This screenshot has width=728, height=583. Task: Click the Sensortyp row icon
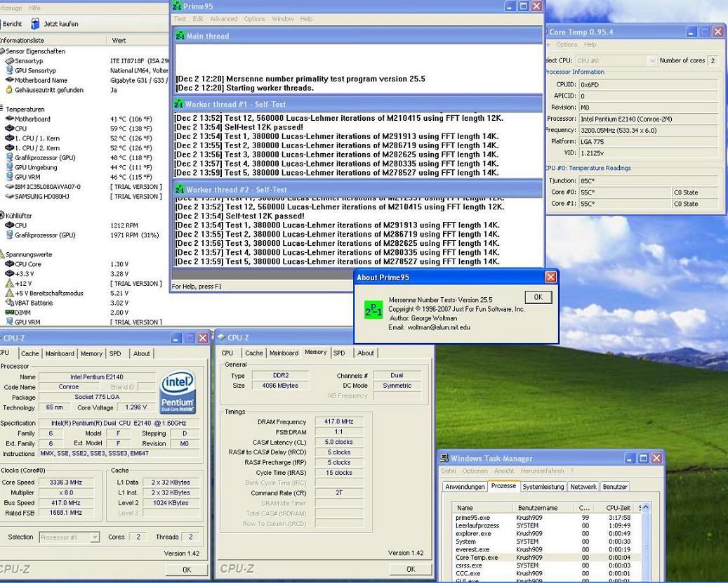[9, 61]
